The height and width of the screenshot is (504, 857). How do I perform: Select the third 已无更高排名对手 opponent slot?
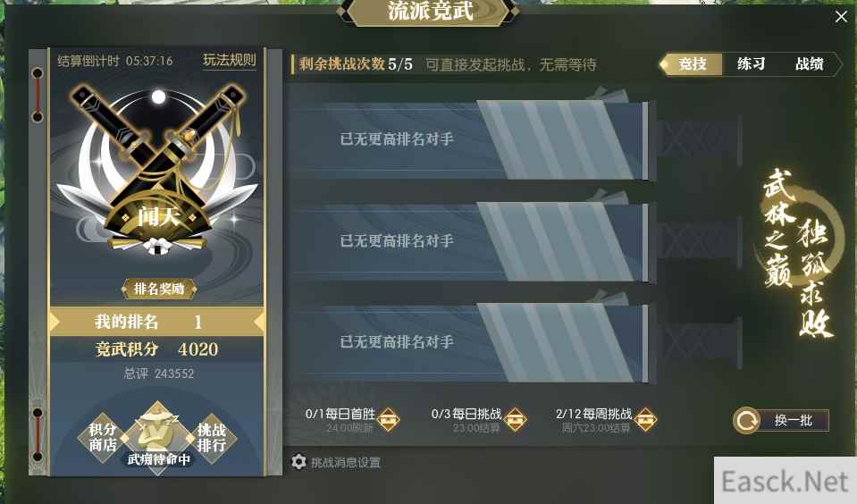pos(470,343)
